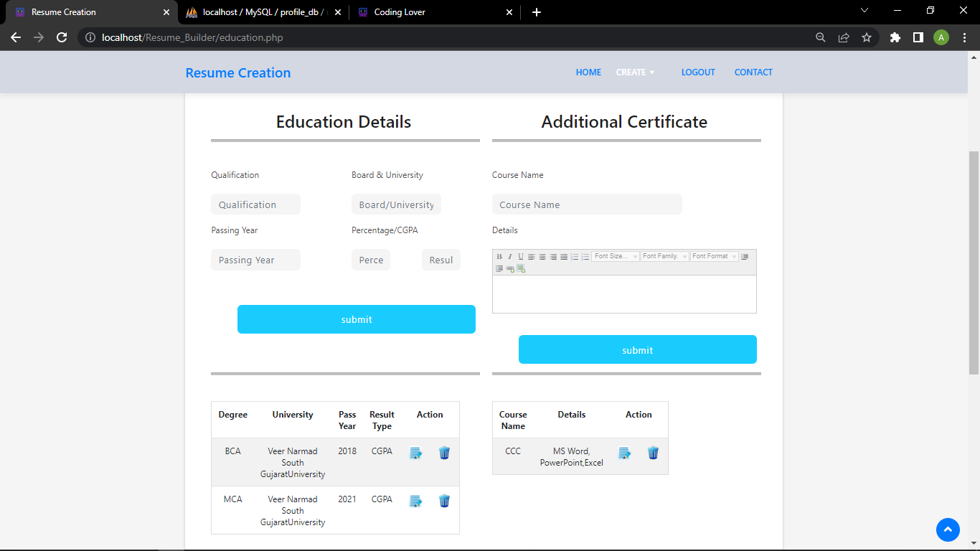Open the browser extensions puzzle icon
The height and width of the screenshot is (551, 980).
895,37
